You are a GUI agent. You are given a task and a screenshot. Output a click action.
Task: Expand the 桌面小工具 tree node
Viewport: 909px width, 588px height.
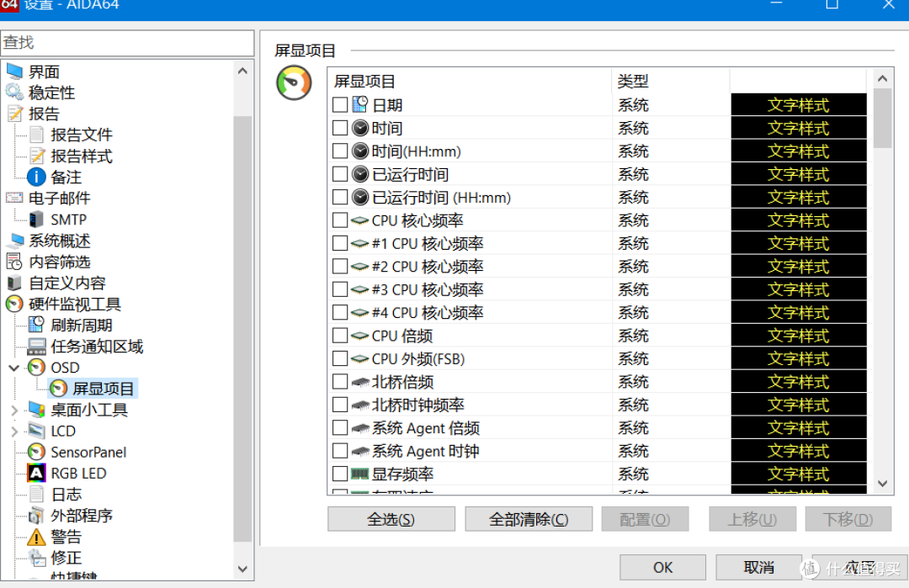click(14, 411)
